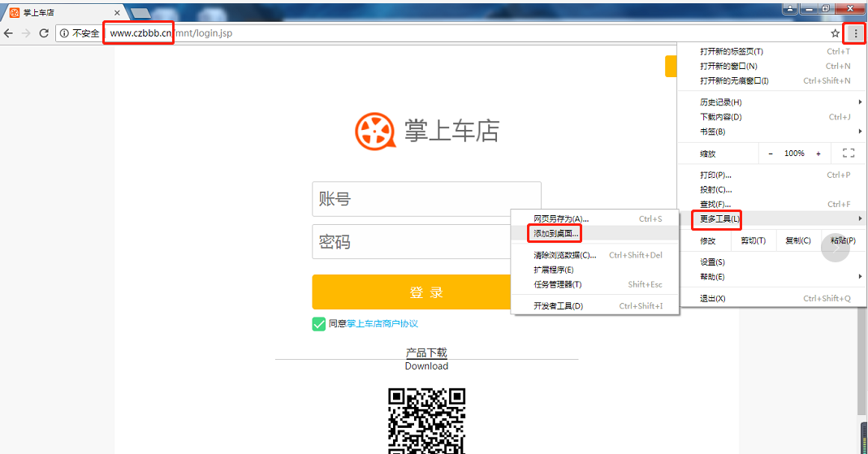The height and width of the screenshot is (454, 868).
Task: Click the zoom out minus button
Action: click(771, 153)
